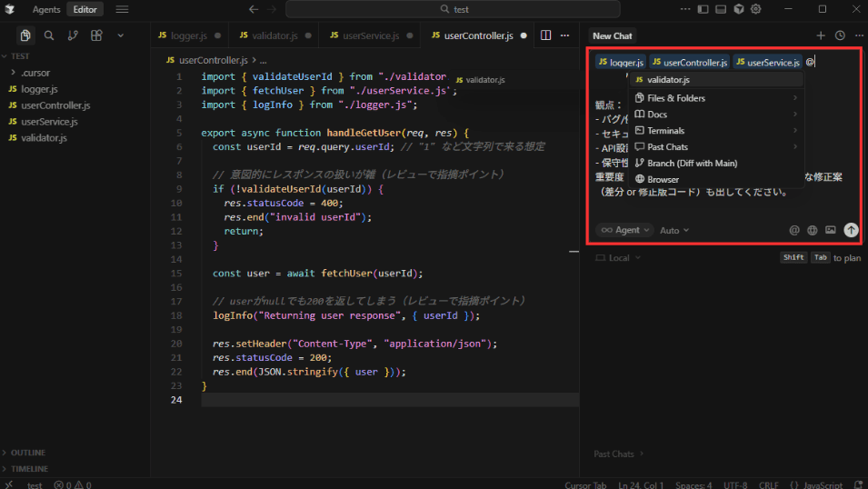Open Cursor settings gear icon
The image size is (868, 489).
click(x=755, y=9)
